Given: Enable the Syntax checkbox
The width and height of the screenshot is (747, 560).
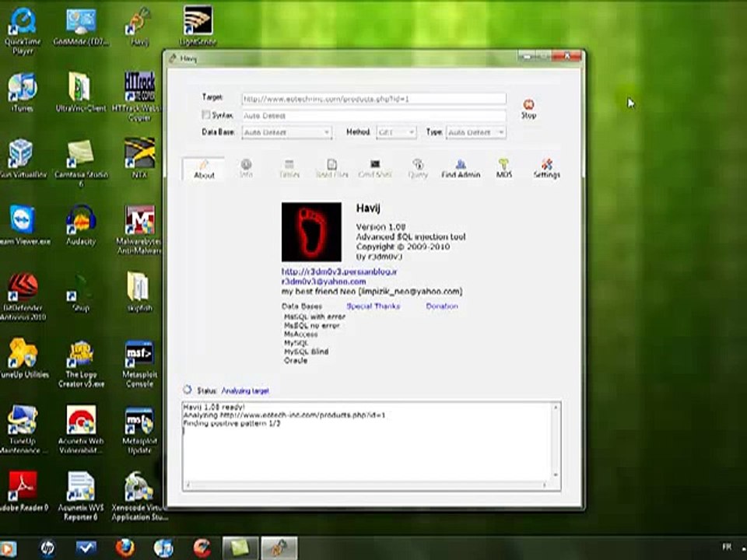Looking at the screenshot, I should point(205,115).
